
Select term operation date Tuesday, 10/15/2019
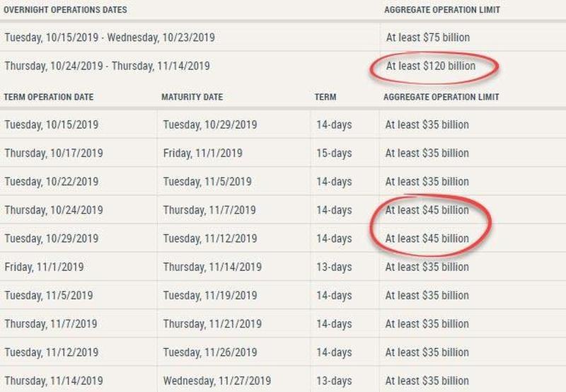tap(51, 125)
